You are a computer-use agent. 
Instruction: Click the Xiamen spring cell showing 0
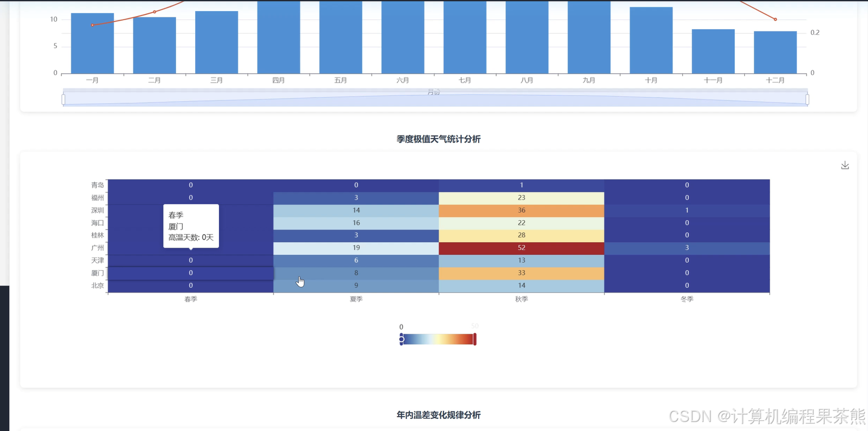pos(191,273)
